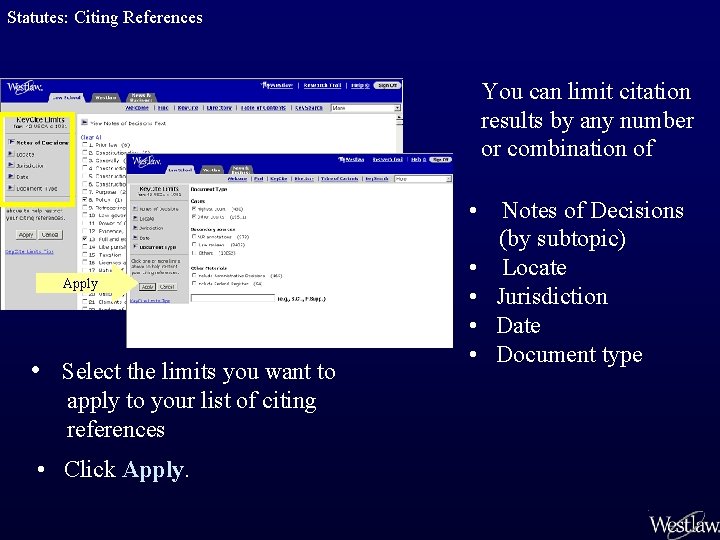Open KeyCite link in back window toolbar

(188, 108)
